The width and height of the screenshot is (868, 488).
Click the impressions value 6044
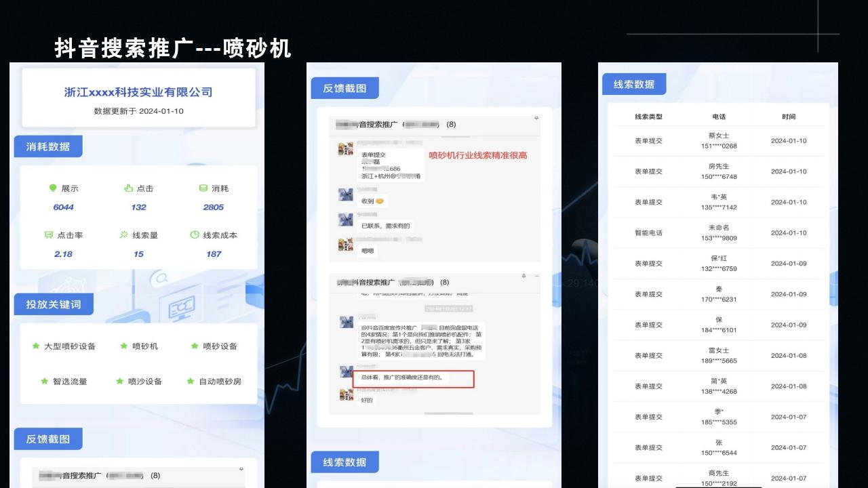pos(63,207)
